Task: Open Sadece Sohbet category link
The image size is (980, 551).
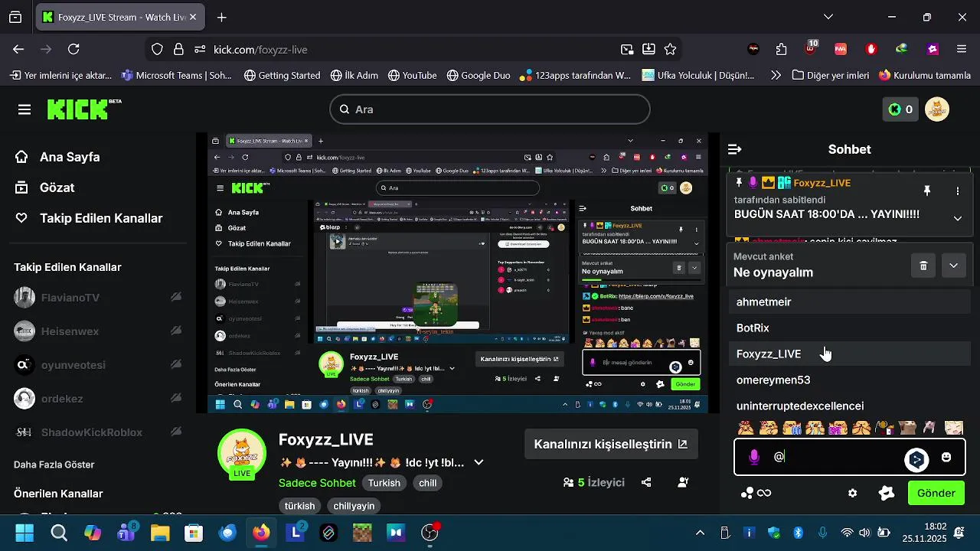Action: pos(317,483)
